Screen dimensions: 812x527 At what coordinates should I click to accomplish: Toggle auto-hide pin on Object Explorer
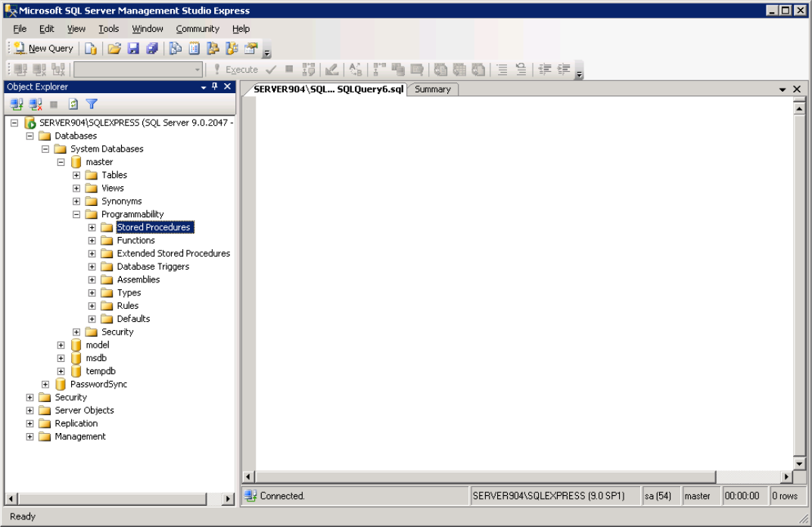(x=215, y=87)
